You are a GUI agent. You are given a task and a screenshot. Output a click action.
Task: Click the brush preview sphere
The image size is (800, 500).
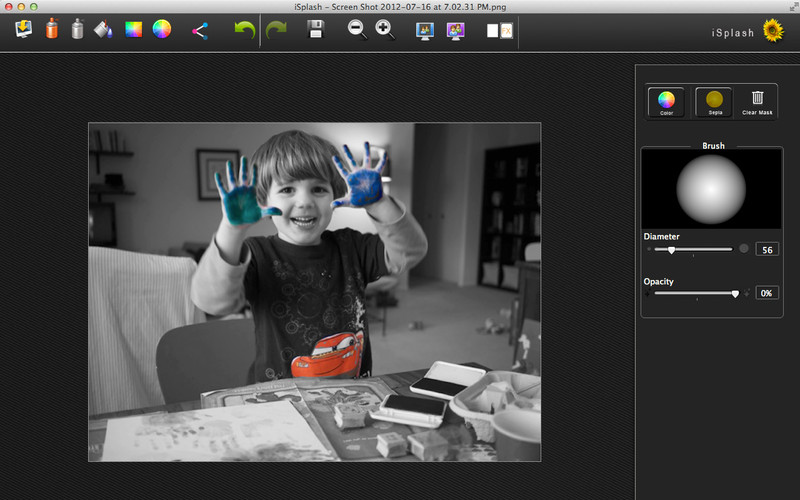click(711, 189)
